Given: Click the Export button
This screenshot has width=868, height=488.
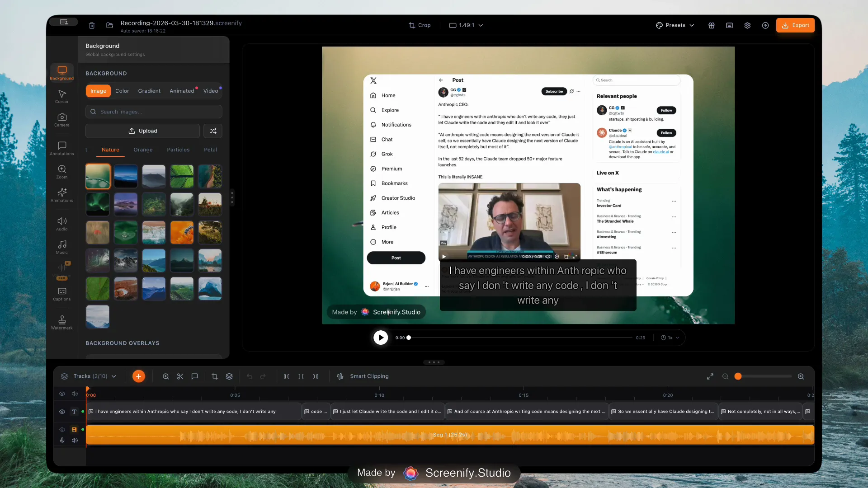Looking at the screenshot, I should (795, 25).
